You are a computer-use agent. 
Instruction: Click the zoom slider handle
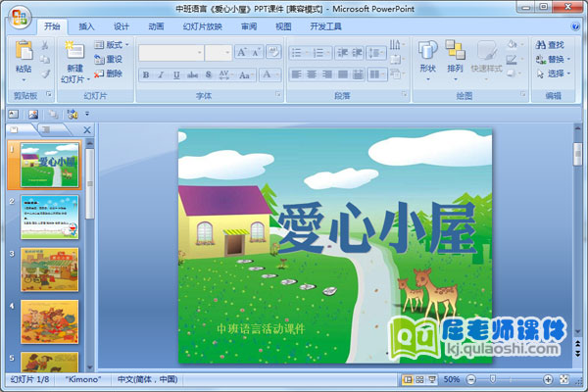click(493, 379)
